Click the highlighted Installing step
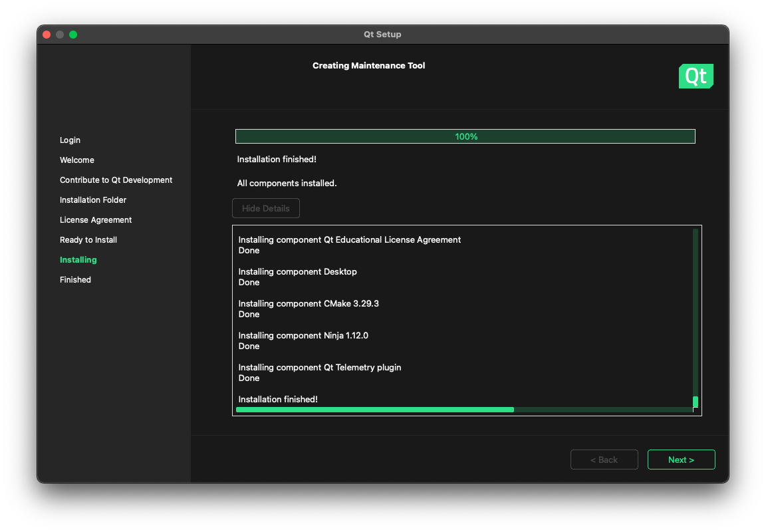 [78, 260]
